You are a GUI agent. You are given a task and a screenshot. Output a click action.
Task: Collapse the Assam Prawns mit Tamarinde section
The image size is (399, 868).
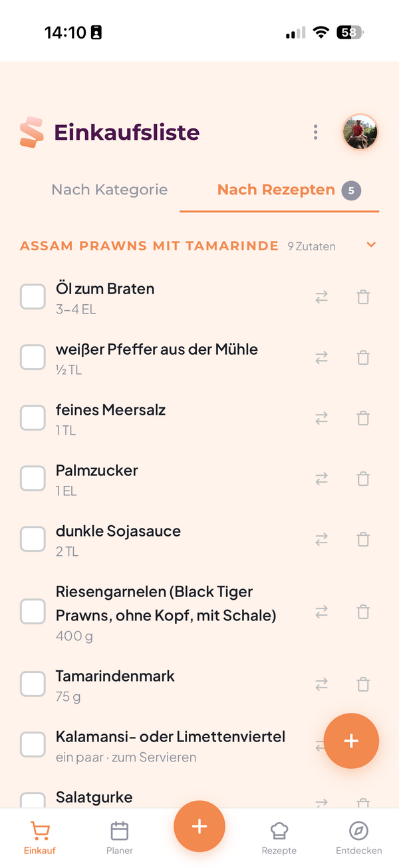point(371,245)
